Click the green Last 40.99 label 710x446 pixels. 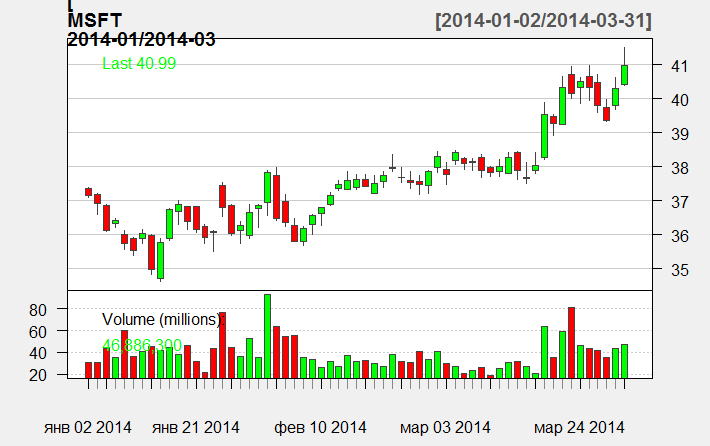pos(139,63)
